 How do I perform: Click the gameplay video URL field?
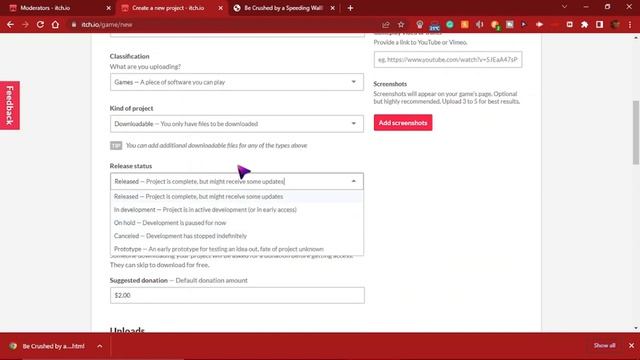click(x=448, y=60)
